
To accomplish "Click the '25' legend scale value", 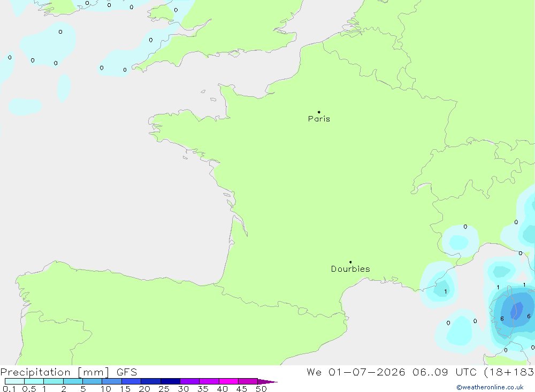I will tap(164, 389).
